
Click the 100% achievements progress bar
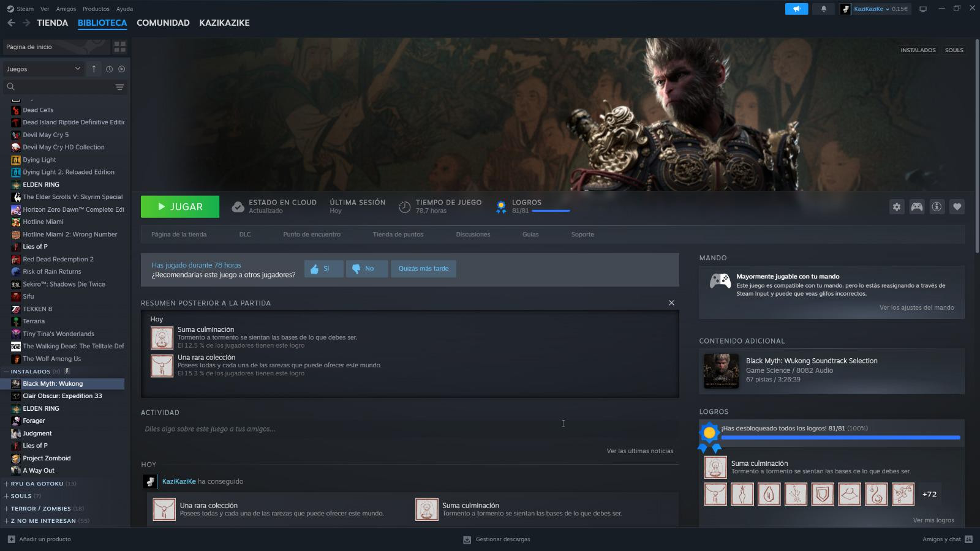pyautogui.click(x=840, y=438)
